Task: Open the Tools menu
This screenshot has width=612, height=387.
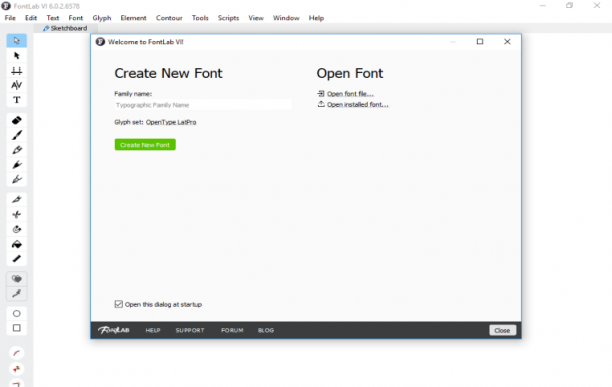Action: [200, 18]
